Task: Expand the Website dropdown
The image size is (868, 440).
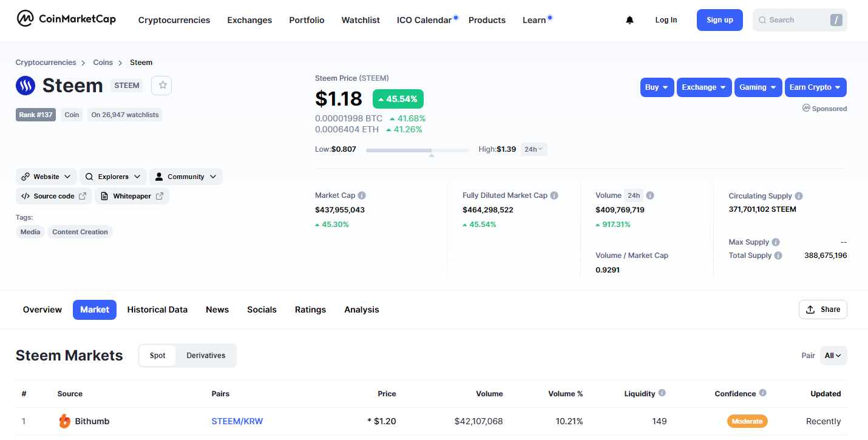Action: coord(46,177)
